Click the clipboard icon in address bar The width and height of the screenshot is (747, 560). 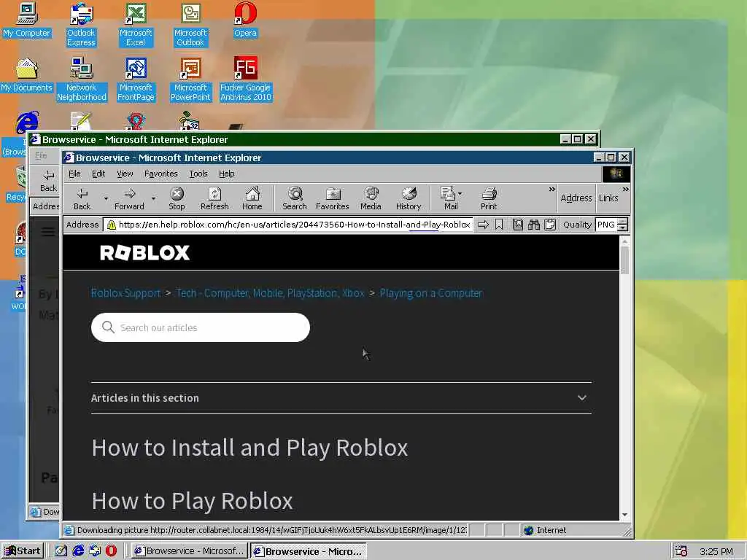550,225
